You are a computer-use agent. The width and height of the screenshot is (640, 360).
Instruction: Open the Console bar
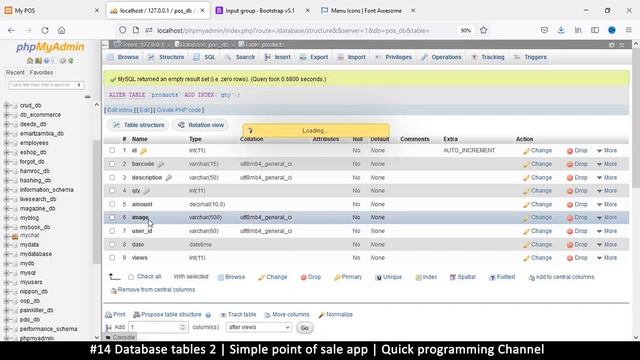(120, 338)
